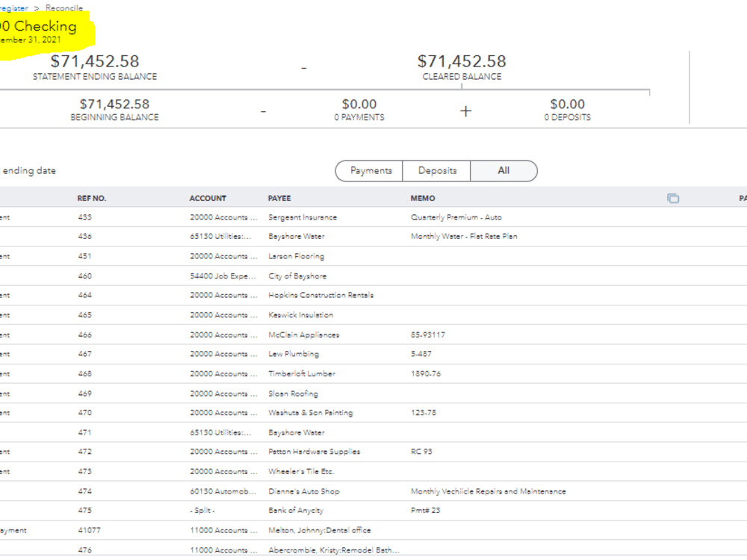The height and width of the screenshot is (560, 747).
Task: Click memo 123-78
Action: point(423,413)
